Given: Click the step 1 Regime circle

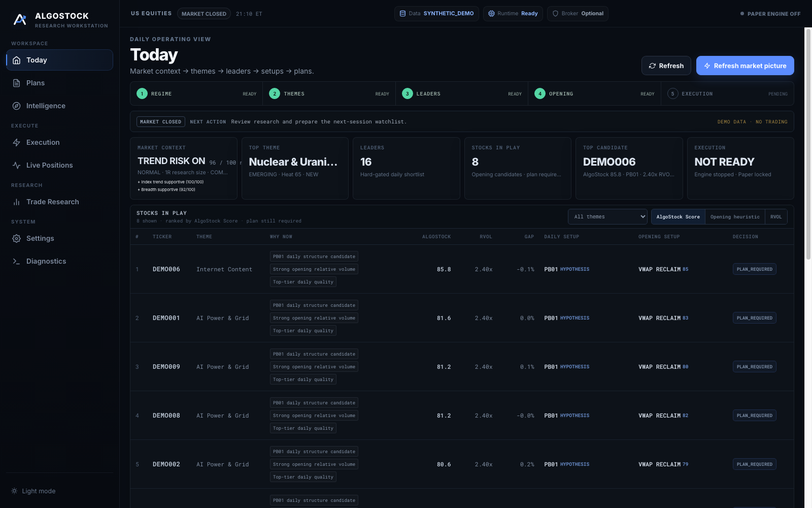Looking at the screenshot, I should point(142,94).
